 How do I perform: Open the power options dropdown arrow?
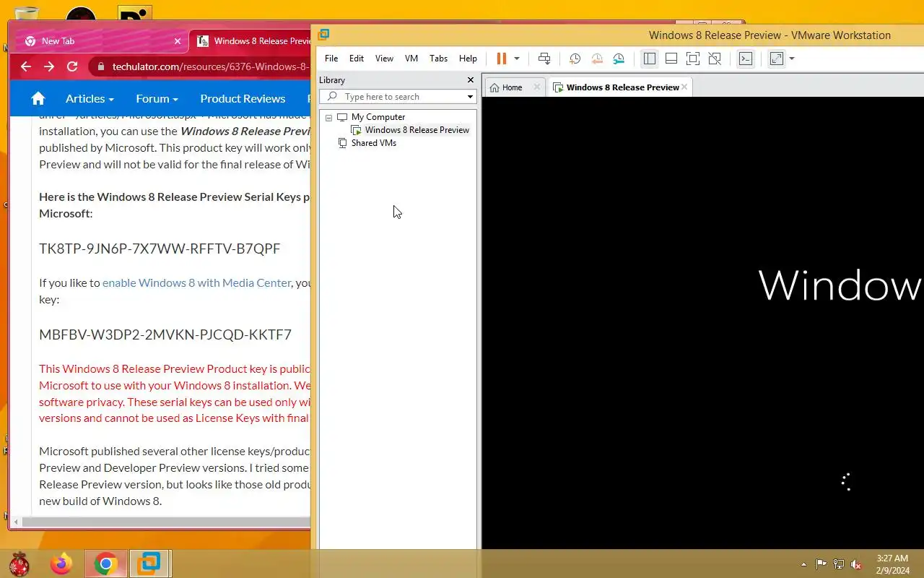coord(516,59)
